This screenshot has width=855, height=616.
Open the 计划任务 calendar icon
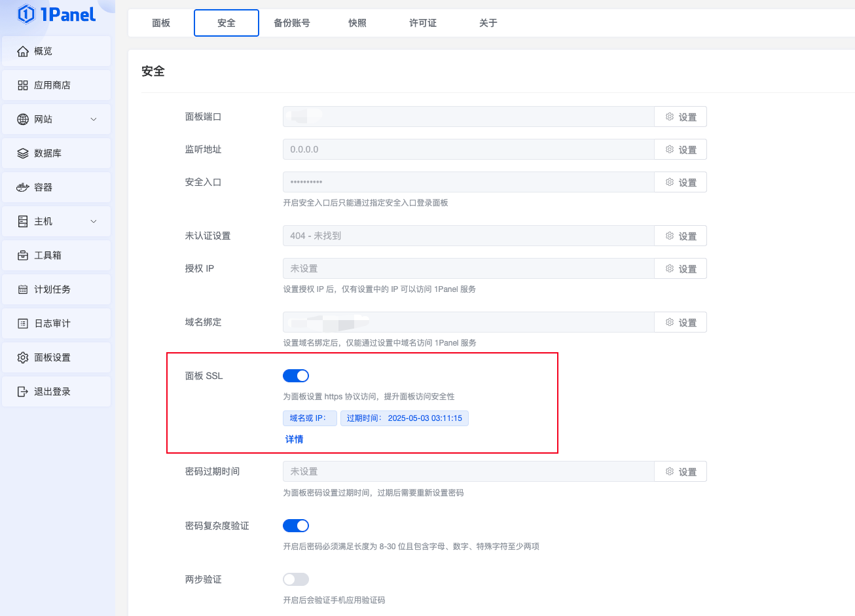(x=23, y=289)
